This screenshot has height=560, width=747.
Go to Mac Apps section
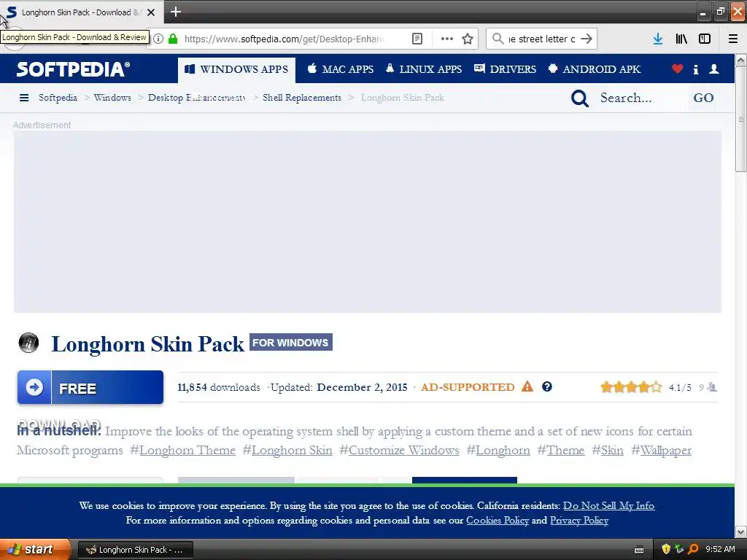coord(340,69)
